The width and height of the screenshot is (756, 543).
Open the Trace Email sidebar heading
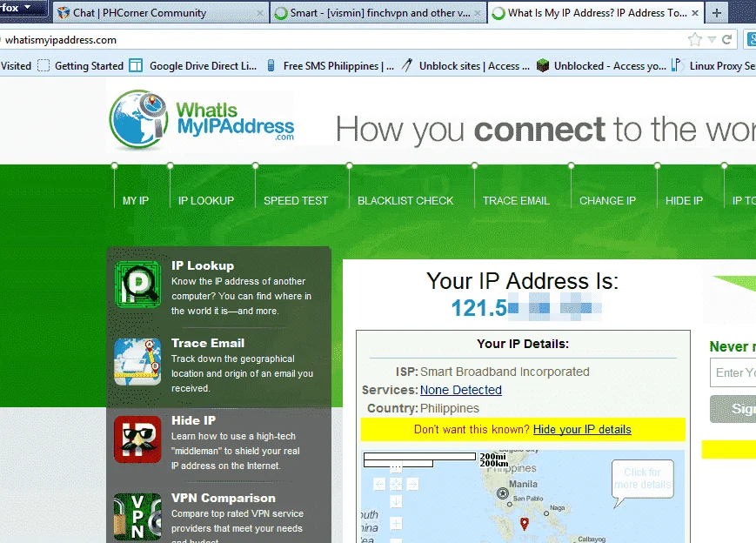pyautogui.click(x=208, y=343)
